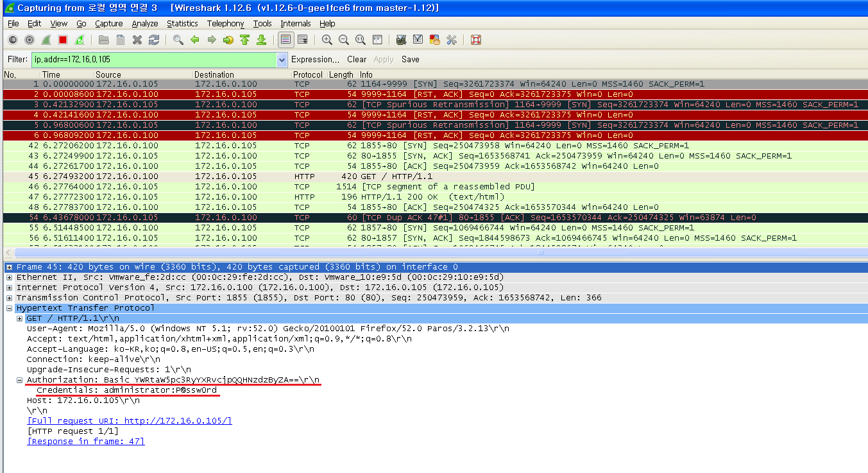Reset text zoom to normal size
Image resolution: width=868 pixels, height=473 pixels.
pos(361,40)
